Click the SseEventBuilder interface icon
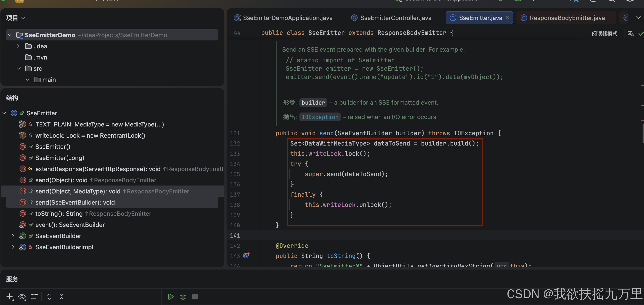Viewport: 644px width, 305px height. click(23, 236)
